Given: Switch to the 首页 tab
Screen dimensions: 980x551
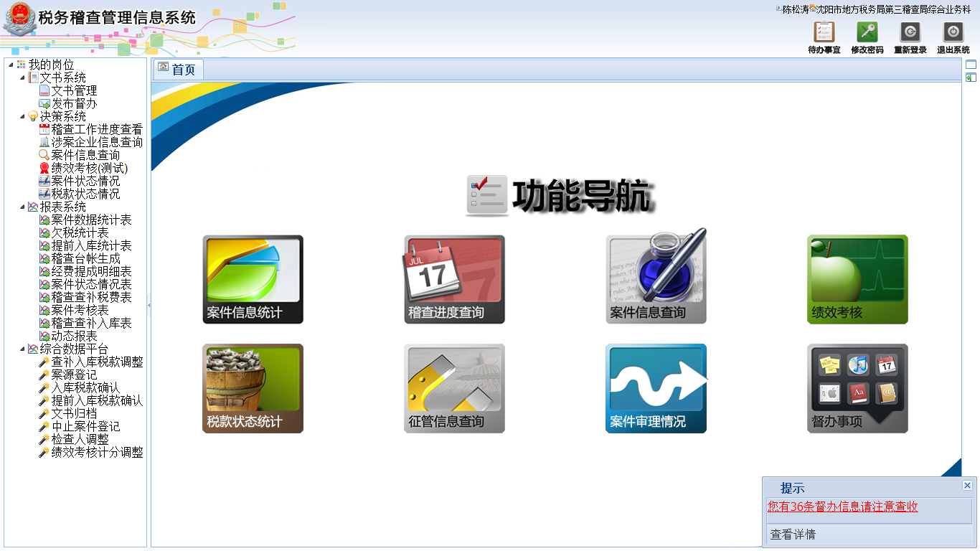Looking at the screenshot, I should (x=177, y=70).
